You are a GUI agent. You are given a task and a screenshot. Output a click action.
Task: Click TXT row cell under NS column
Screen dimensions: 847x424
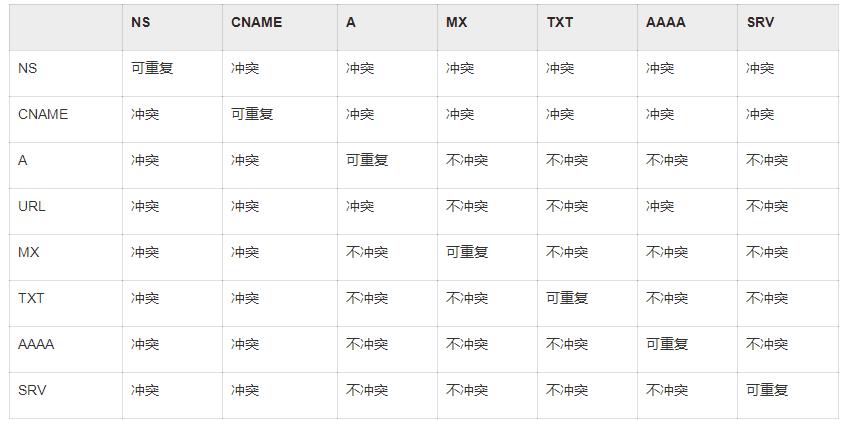point(145,298)
